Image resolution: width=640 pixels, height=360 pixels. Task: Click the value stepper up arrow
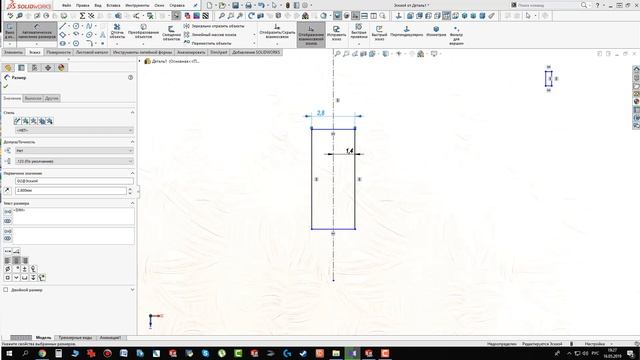tap(130, 189)
